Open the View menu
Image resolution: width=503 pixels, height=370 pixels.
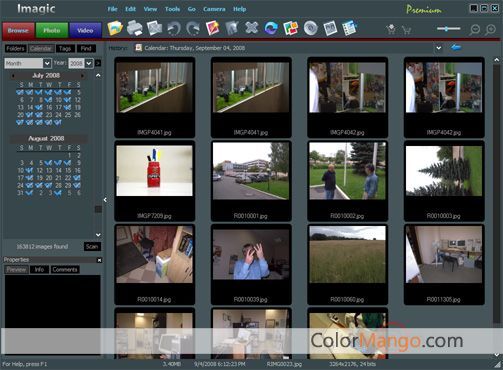point(150,9)
